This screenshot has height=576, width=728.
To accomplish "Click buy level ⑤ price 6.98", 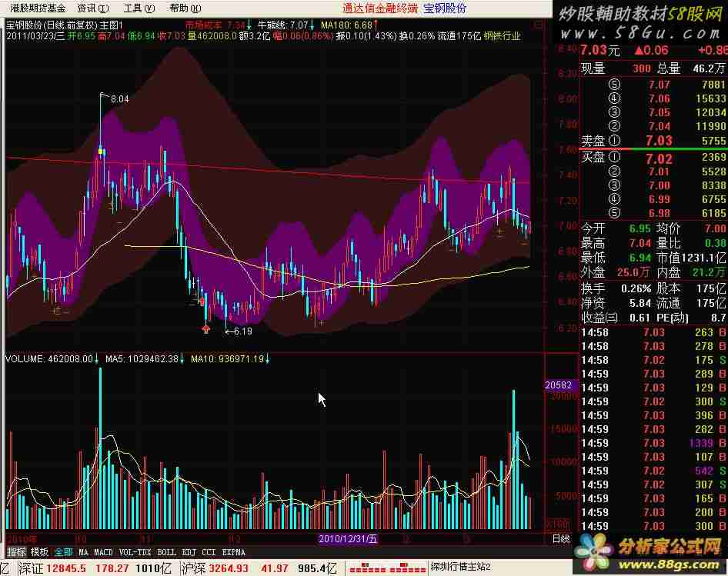I will [660, 213].
